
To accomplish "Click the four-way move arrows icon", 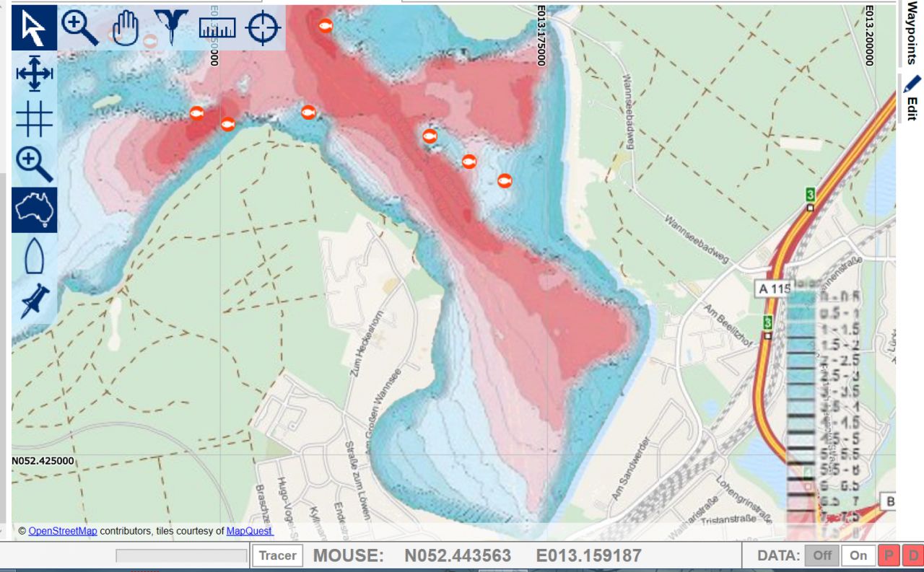I will [34, 74].
